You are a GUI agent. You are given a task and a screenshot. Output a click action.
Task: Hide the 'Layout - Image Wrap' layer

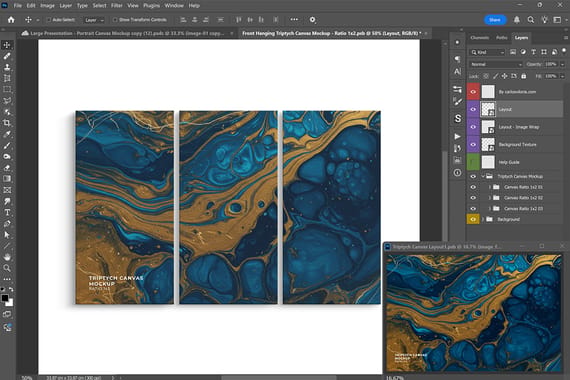click(x=473, y=127)
